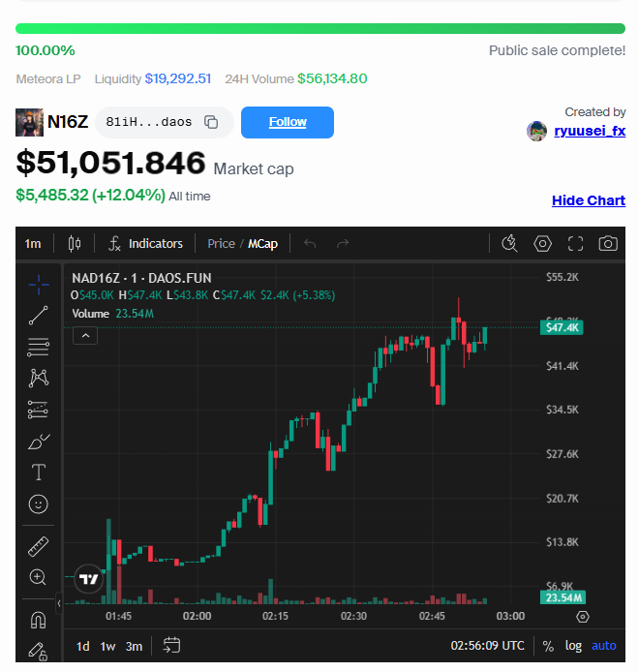The width and height of the screenshot is (639, 672).
Task: Open the quick search icon
Action: (509, 243)
